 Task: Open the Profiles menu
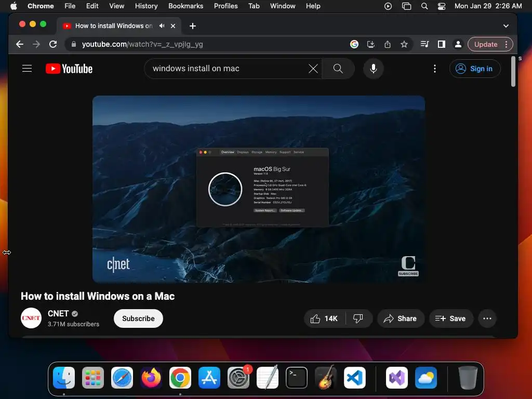pos(225,6)
